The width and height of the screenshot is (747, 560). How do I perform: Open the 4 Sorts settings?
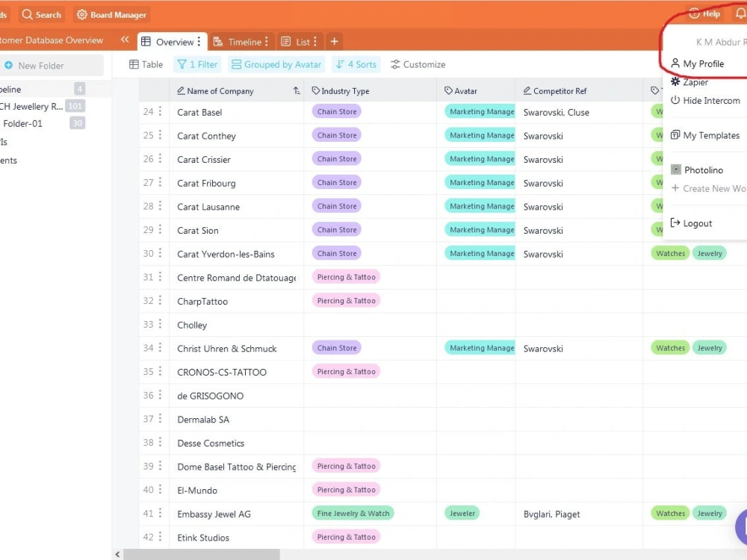click(356, 64)
